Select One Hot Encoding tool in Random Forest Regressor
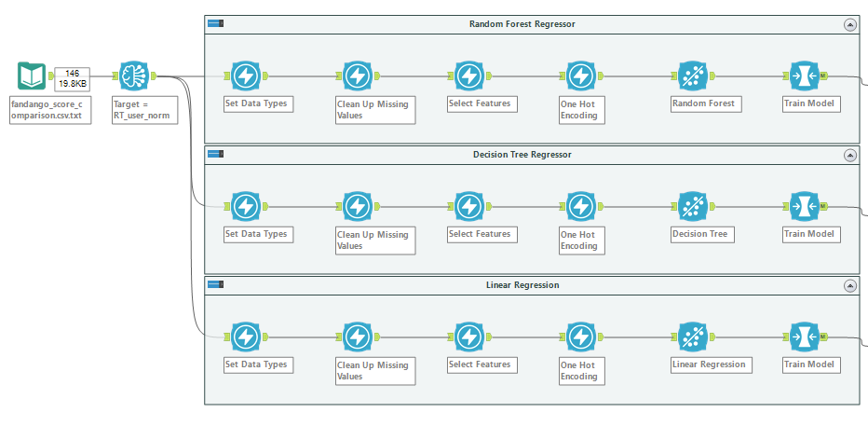The width and height of the screenshot is (868, 426). (581, 76)
